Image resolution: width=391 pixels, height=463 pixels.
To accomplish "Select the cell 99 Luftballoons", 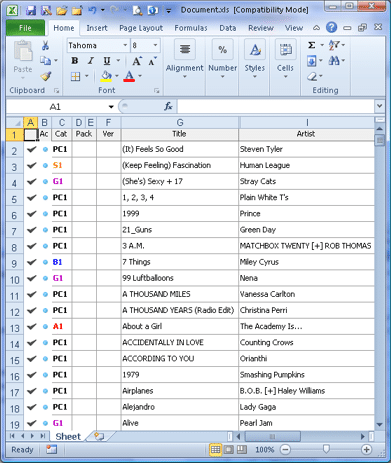I will tap(180, 278).
